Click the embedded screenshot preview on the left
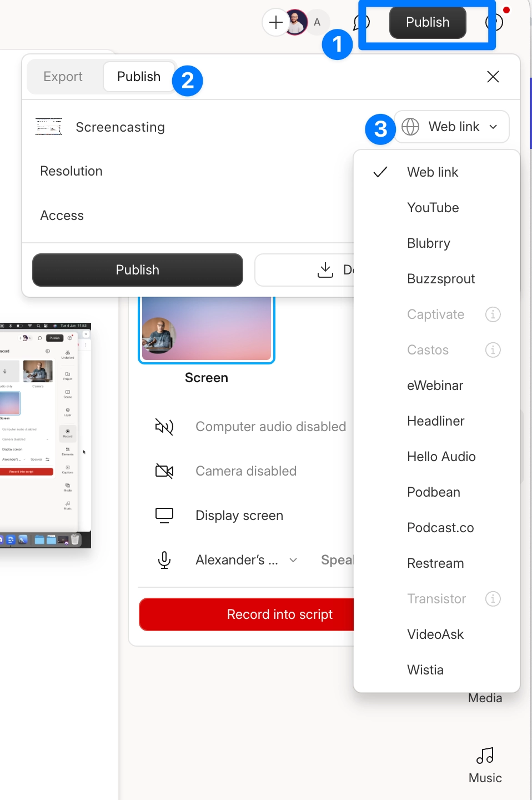The height and width of the screenshot is (800, 532). point(44,436)
